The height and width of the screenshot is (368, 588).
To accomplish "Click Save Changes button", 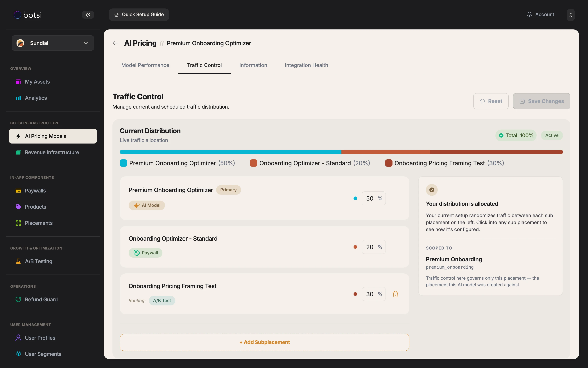I will coord(542,101).
